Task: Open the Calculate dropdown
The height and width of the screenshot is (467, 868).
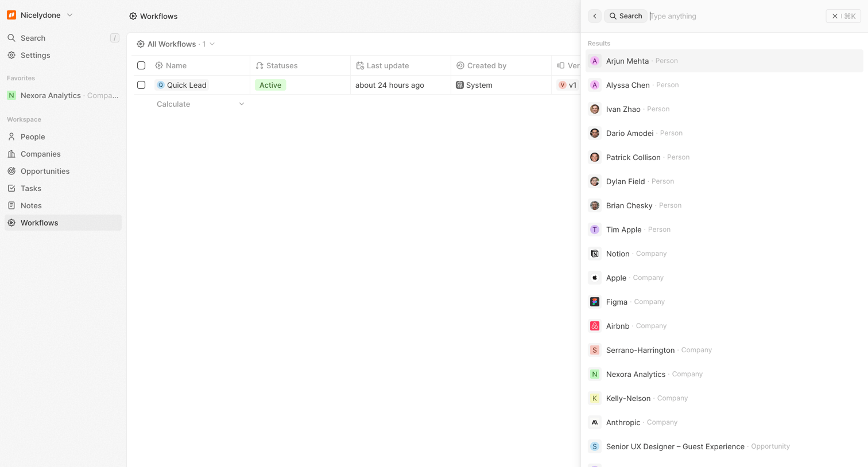Action: (200, 104)
